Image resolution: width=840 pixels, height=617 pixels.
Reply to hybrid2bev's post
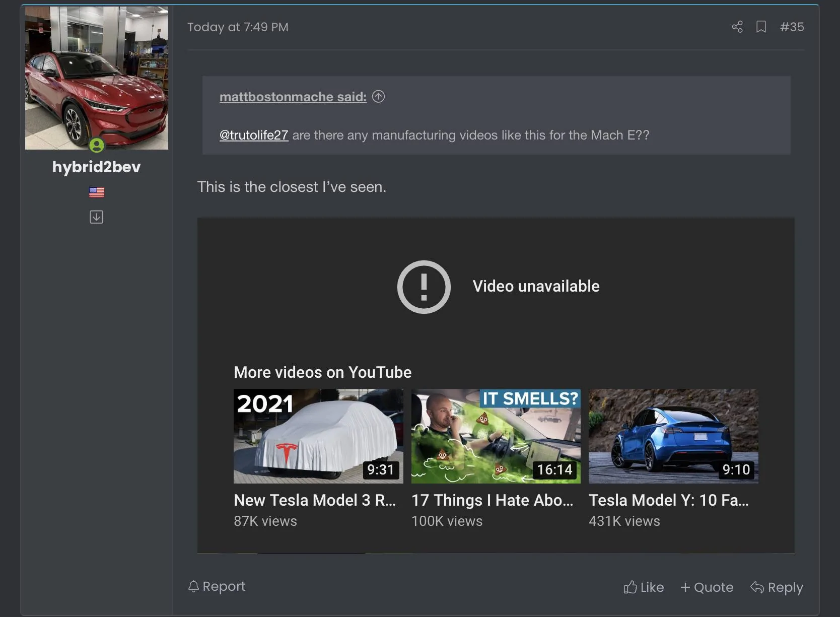[x=777, y=587]
